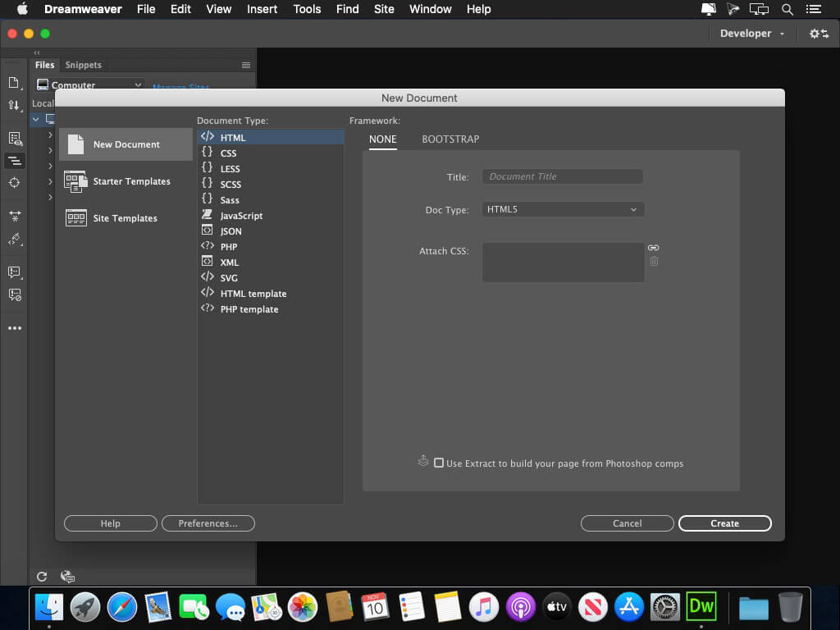
Task: Select PHP template in Document Type list
Action: [249, 309]
